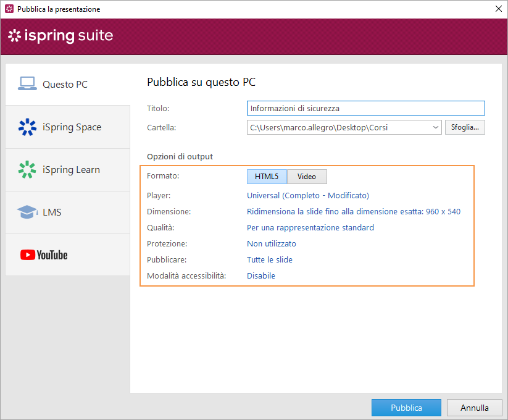This screenshot has height=420, width=508.
Task: Click the LMS graduation cap icon
Action: [x=27, y=212]
